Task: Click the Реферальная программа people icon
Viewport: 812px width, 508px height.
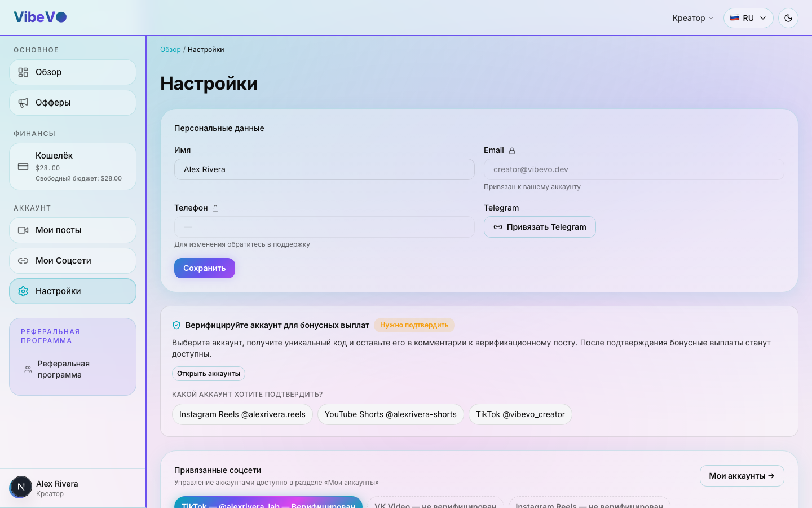Action: click(x=28, y=369)
